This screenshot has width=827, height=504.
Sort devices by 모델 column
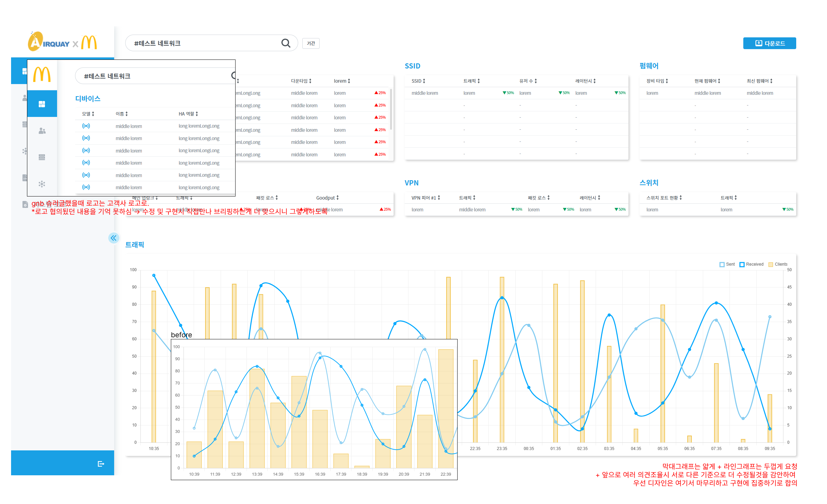click(88, 114)
